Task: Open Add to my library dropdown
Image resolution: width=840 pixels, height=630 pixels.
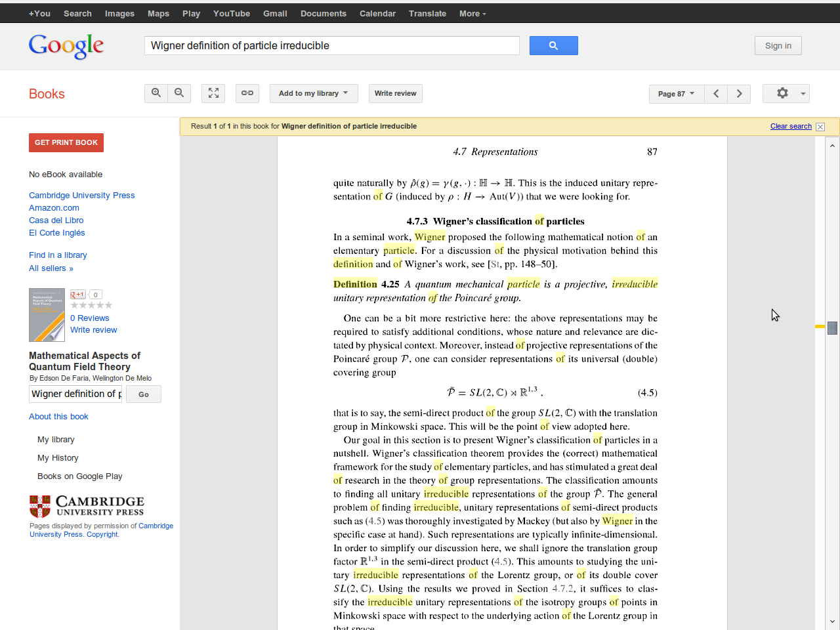Action: pyautogui.click(x=313, y=93)
